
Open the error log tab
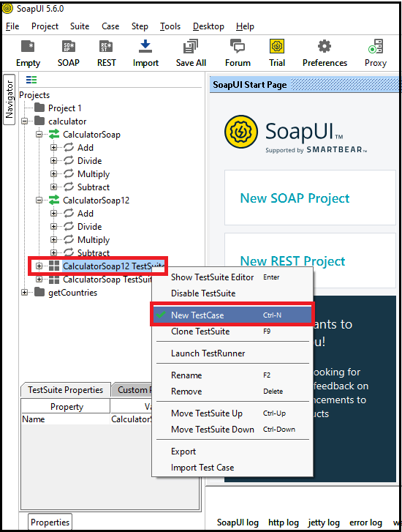click(365, 522)
